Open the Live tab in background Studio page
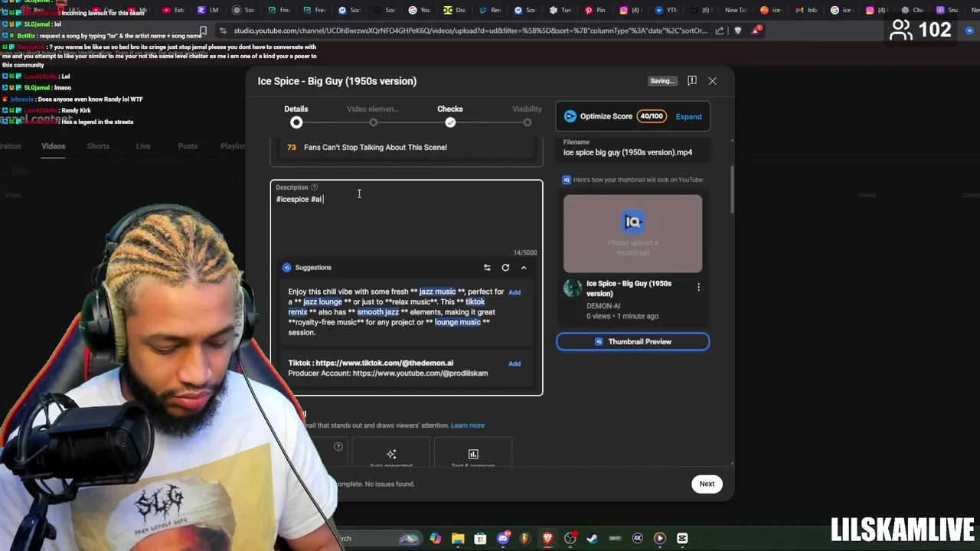The height and width of the screenshot is (551, 980). tap(143, 146)
